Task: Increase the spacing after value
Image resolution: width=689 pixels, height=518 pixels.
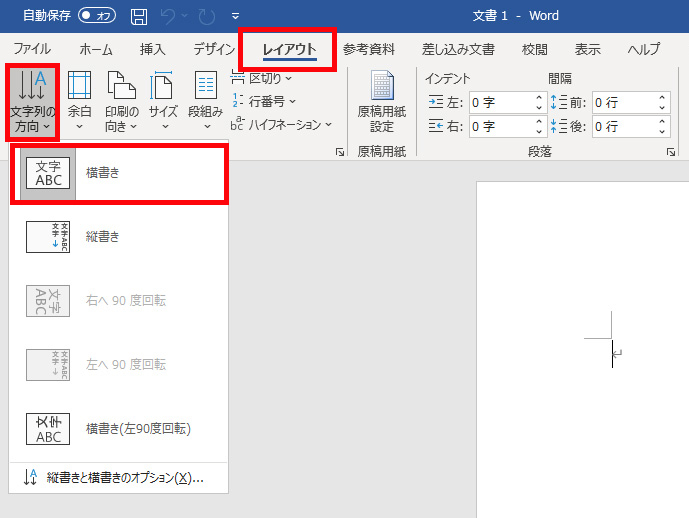Action: click(663, 122)
